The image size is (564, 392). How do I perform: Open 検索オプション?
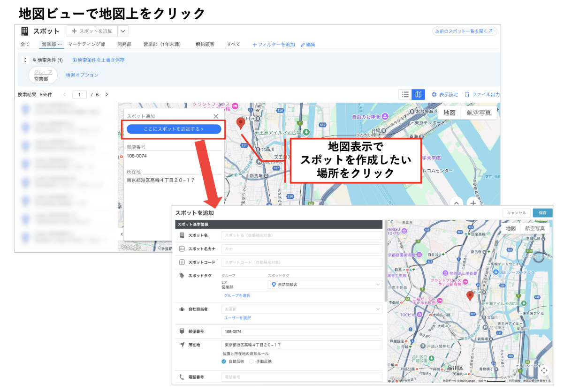(x=82, y=75)
